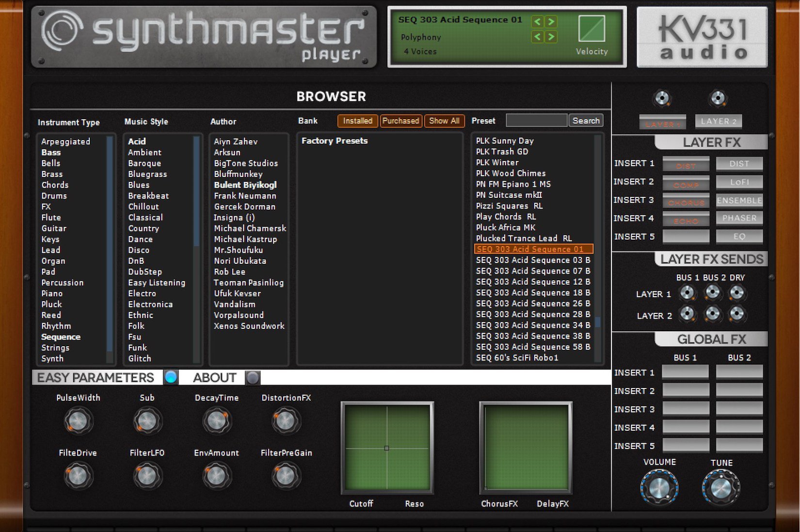Click the ChorusFX/DelayFX XY pad
800x532 pixels.
tap(526, 448)
